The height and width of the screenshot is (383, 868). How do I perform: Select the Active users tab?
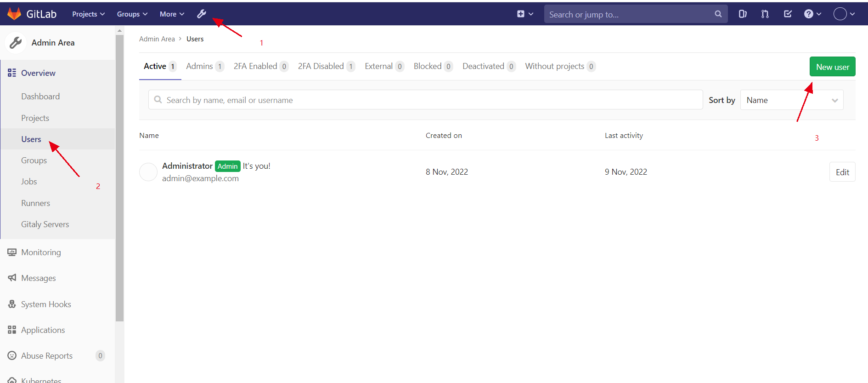pyautogui.click(x=160, y=67)
